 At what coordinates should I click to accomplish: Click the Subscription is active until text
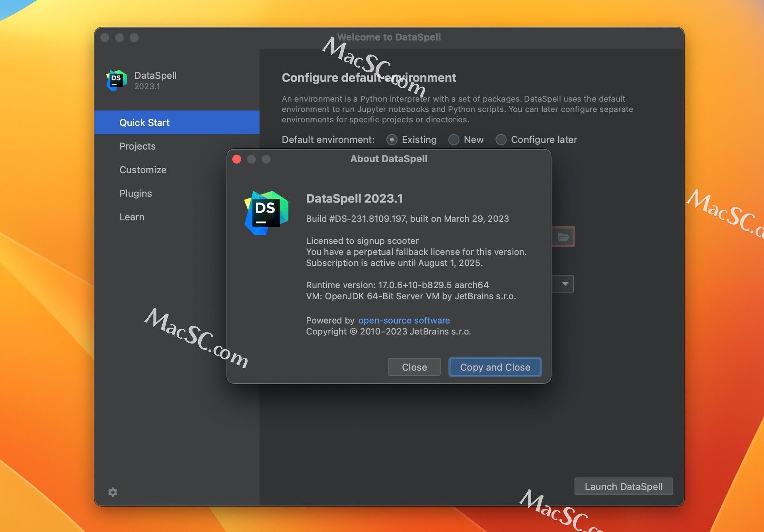point(394,263)
